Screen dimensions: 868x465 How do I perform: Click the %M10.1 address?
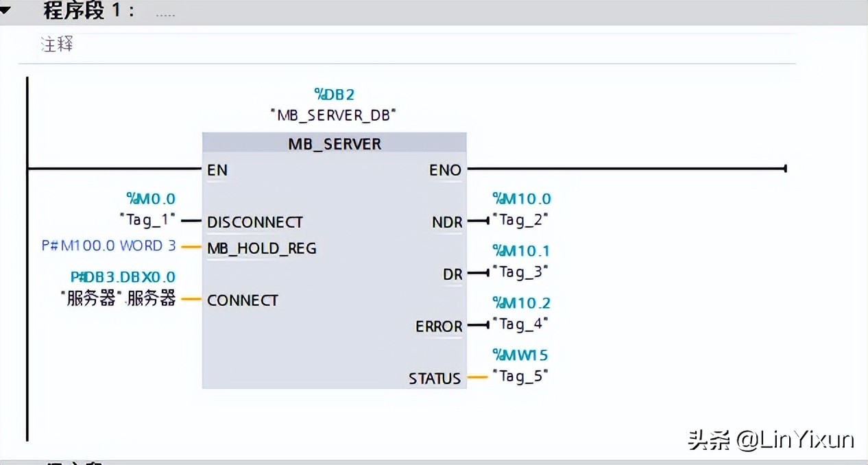pos(521,251)
